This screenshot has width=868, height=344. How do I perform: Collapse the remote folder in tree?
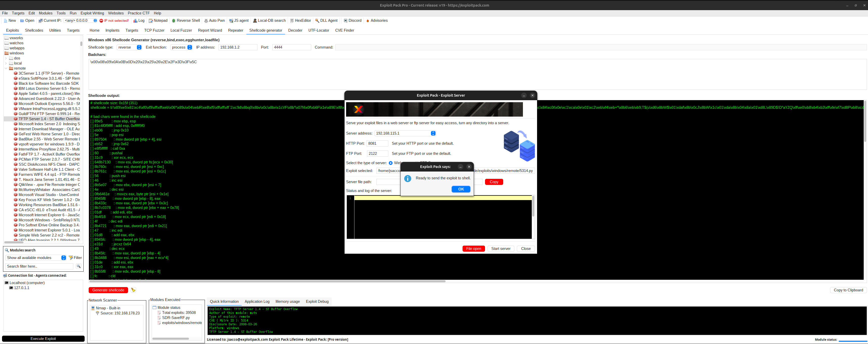click(x=6, y=69)
